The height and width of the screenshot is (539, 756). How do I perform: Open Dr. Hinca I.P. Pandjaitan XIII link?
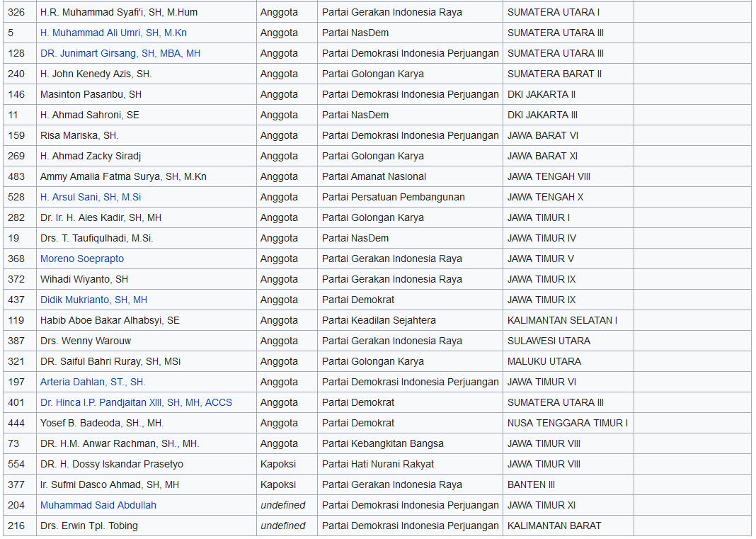[136, 402]
